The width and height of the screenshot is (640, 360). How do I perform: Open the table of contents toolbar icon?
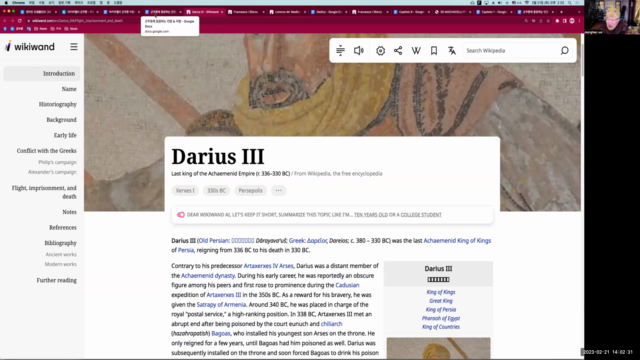(340, 51)
